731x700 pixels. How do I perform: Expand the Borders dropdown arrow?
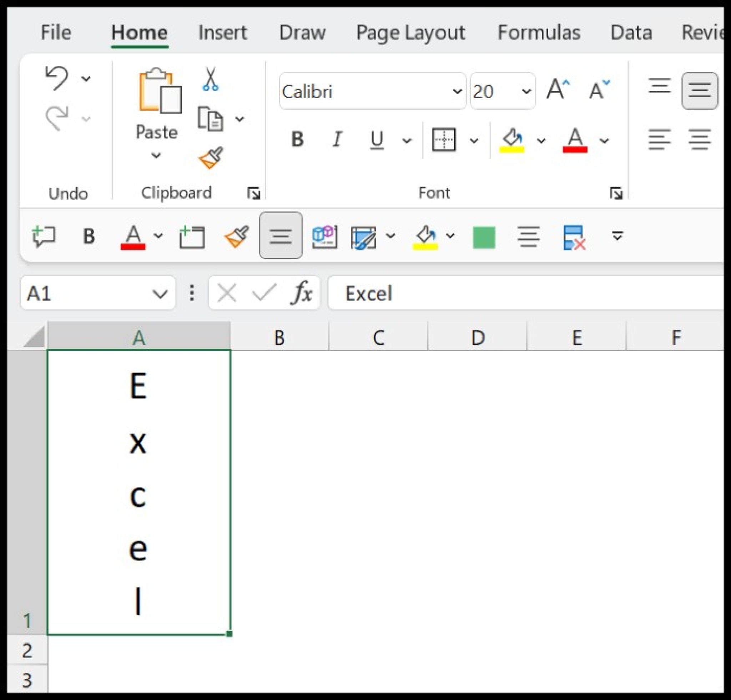click(475, 141)
